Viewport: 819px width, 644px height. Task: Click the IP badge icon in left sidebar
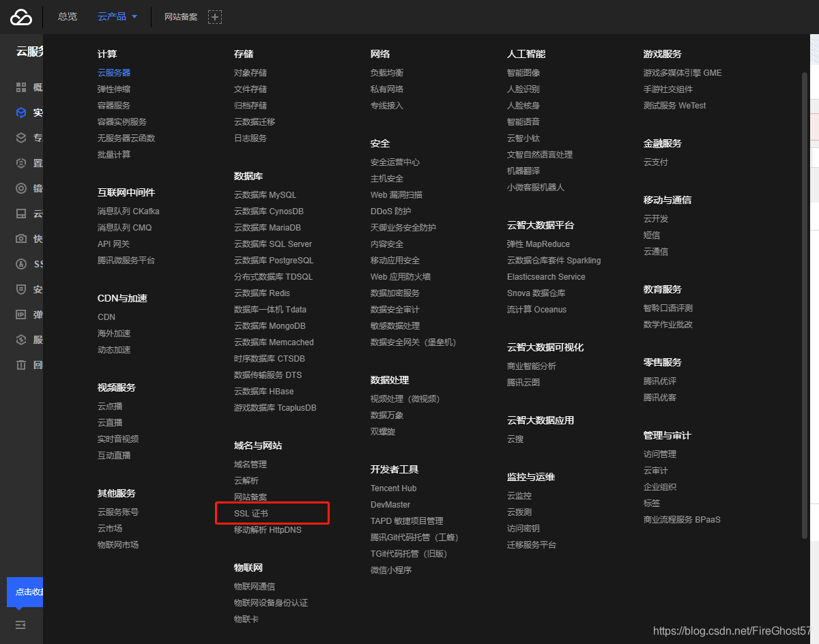click(21, 314)
